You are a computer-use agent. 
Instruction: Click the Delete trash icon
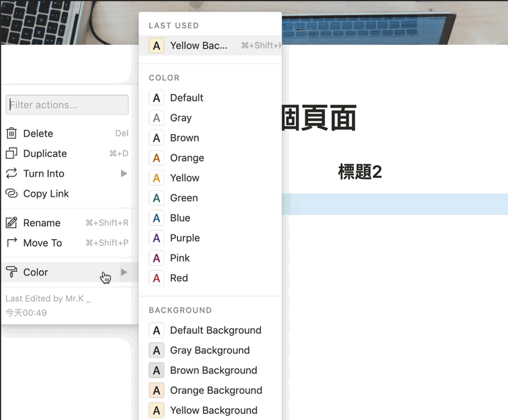[x=11, y=133]
